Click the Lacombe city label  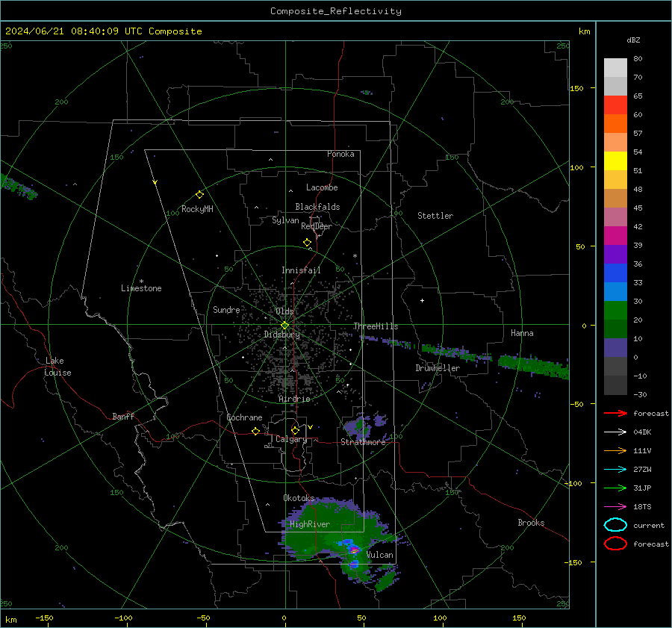point(322,187)
